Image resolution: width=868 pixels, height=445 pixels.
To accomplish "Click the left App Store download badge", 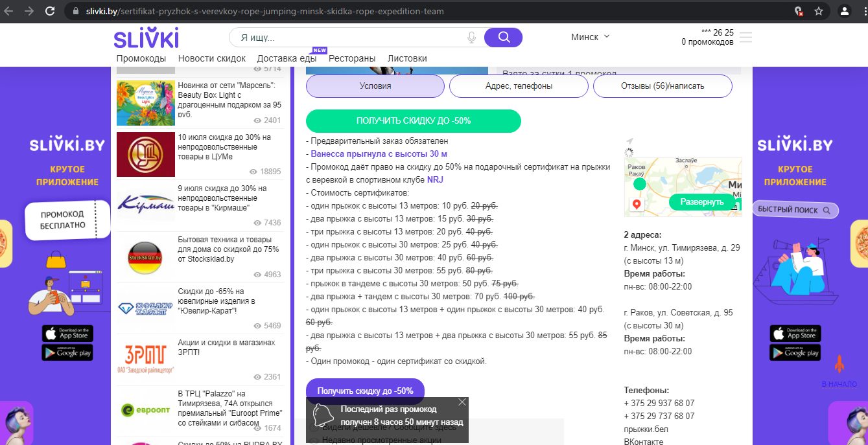I will (67, 334).
